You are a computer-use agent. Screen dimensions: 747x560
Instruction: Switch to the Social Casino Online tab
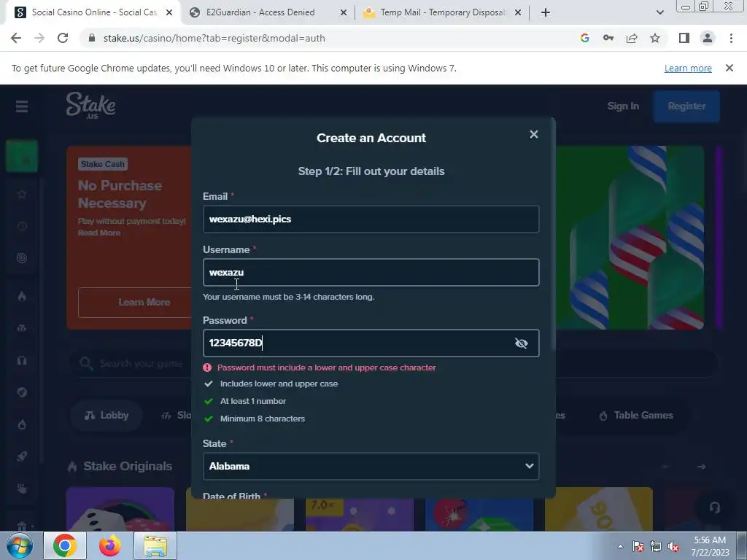[93, 12]
